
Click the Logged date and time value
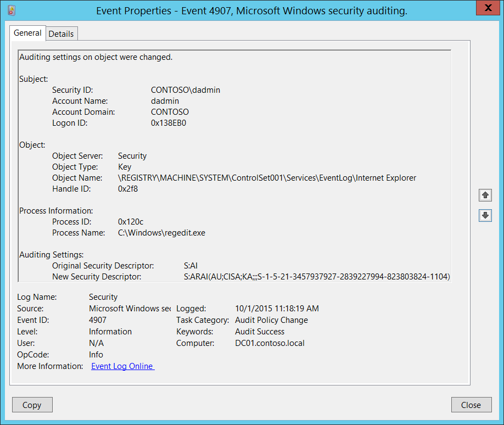[277, 309]
